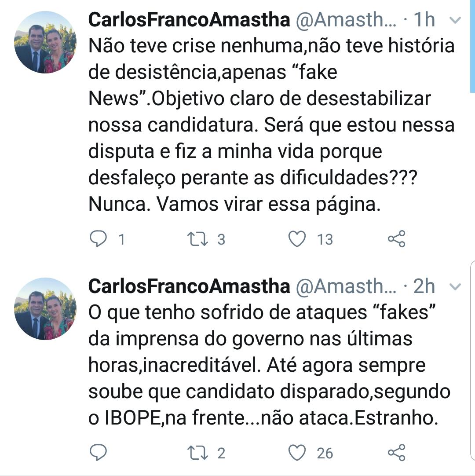Reply to the "Não teve crise" tweet

point(99,239)
